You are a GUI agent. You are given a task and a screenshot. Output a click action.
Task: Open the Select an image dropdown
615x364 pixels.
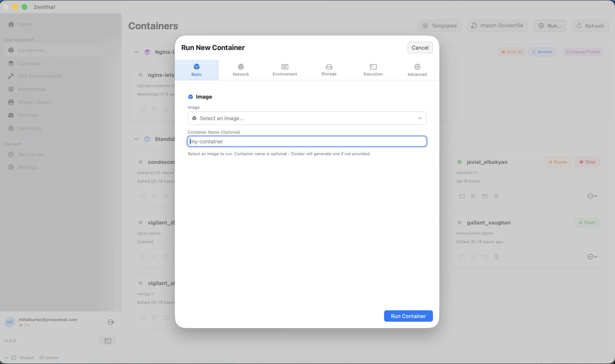(307, 118)
